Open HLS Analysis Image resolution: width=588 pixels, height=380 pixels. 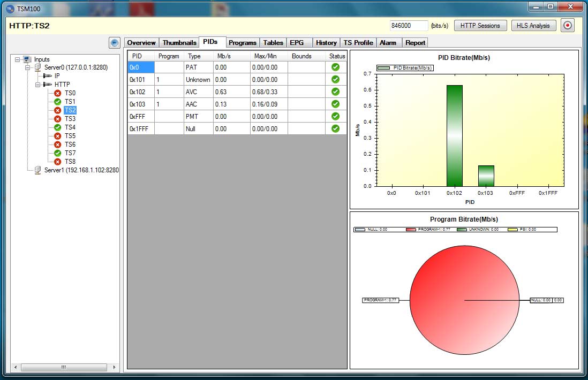[x=534, y=26]
